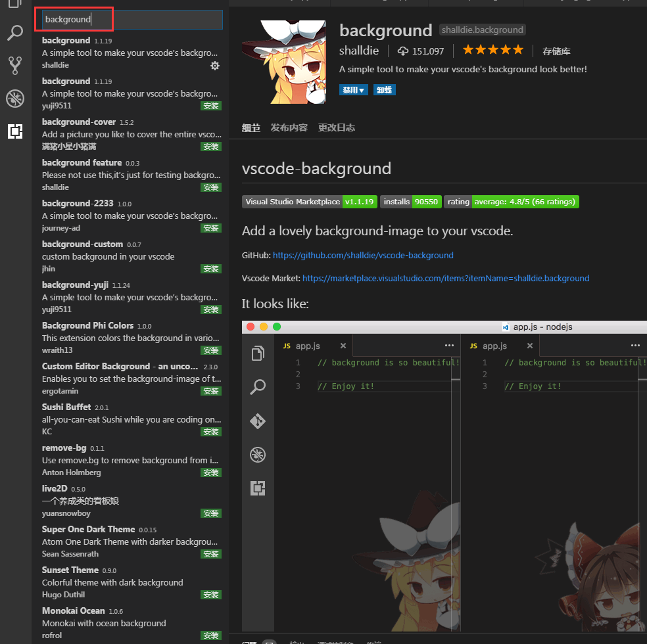
Task: Switch to the 更改日志 tab
Action: [x=336, y=127]
